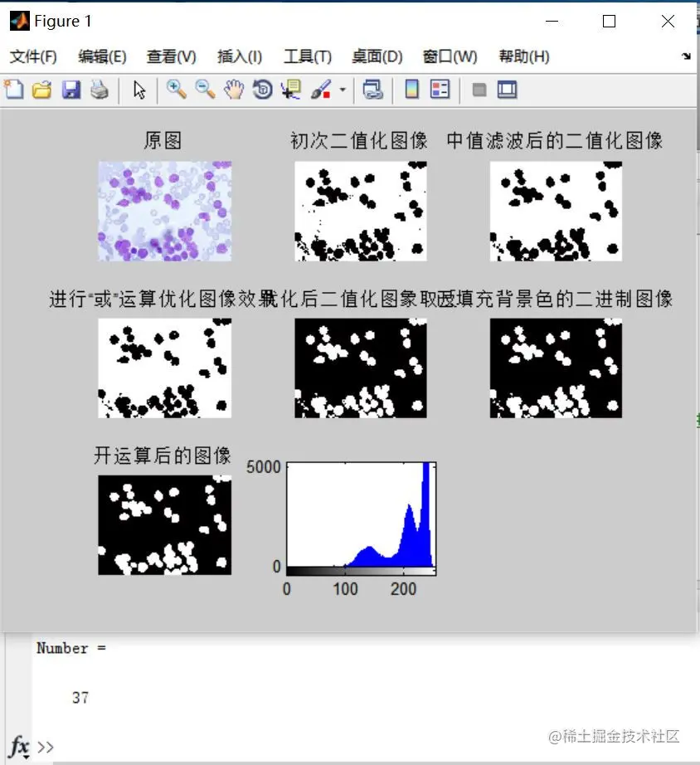
Task: Click the 初次二值化图像 title text
Action: click(x=359, y=140)
